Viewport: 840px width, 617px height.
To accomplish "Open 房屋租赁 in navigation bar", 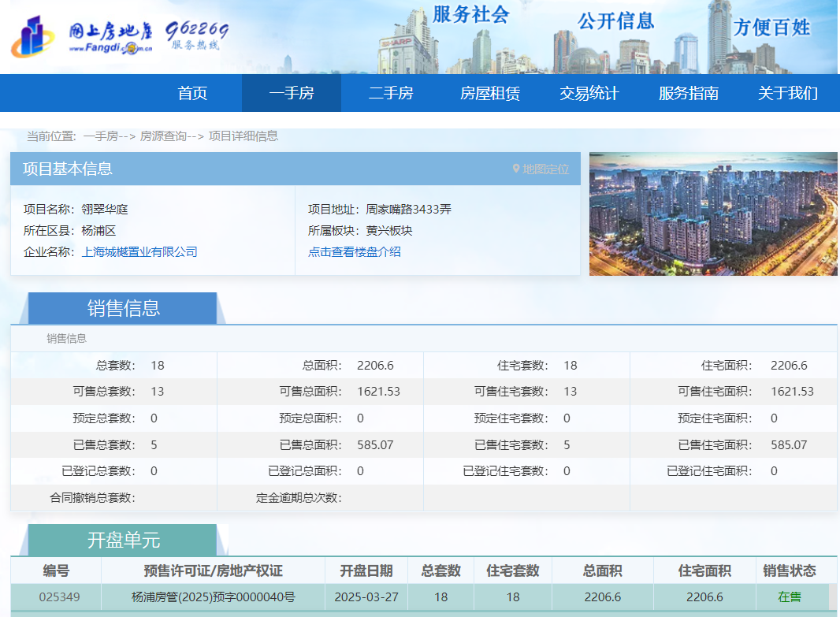I will (490, 93).
